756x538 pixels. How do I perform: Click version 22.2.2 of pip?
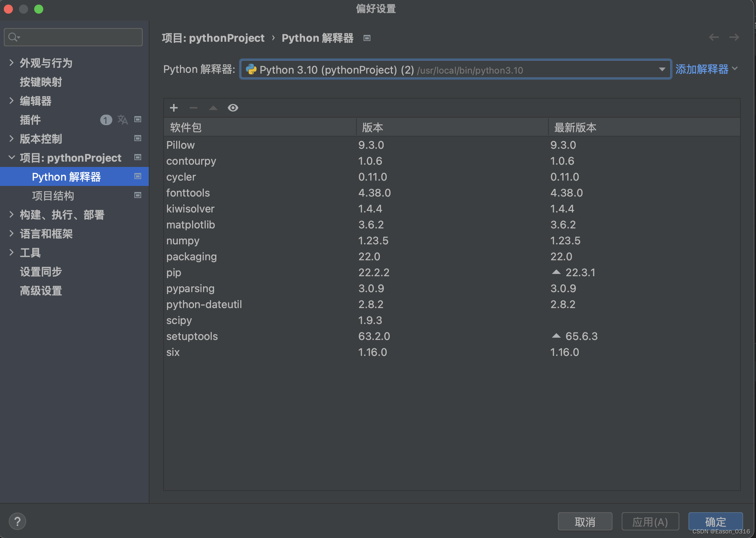tap(374, 272)
